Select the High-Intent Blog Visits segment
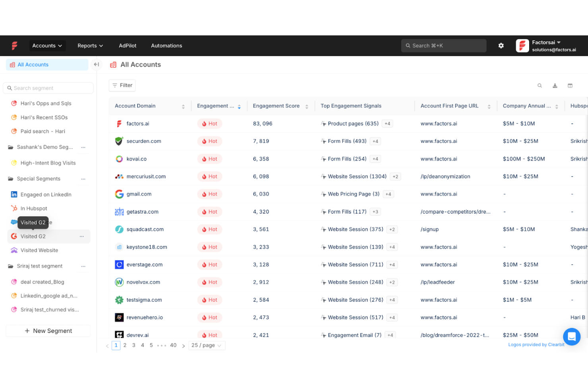The image size is (588, 392). pyautogui.click(x=48, y=163)
